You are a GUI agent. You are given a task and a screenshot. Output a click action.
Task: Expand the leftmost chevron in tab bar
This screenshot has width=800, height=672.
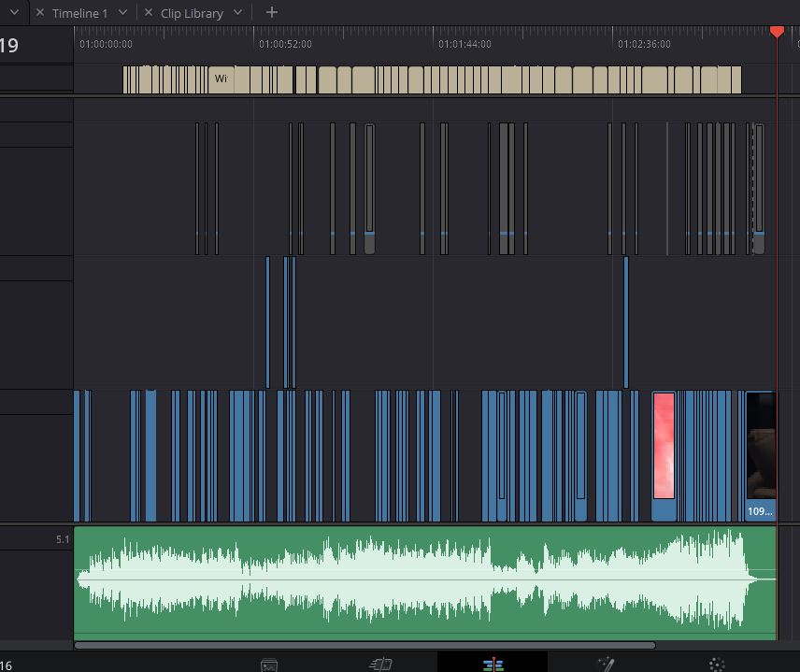pos(14,12)
